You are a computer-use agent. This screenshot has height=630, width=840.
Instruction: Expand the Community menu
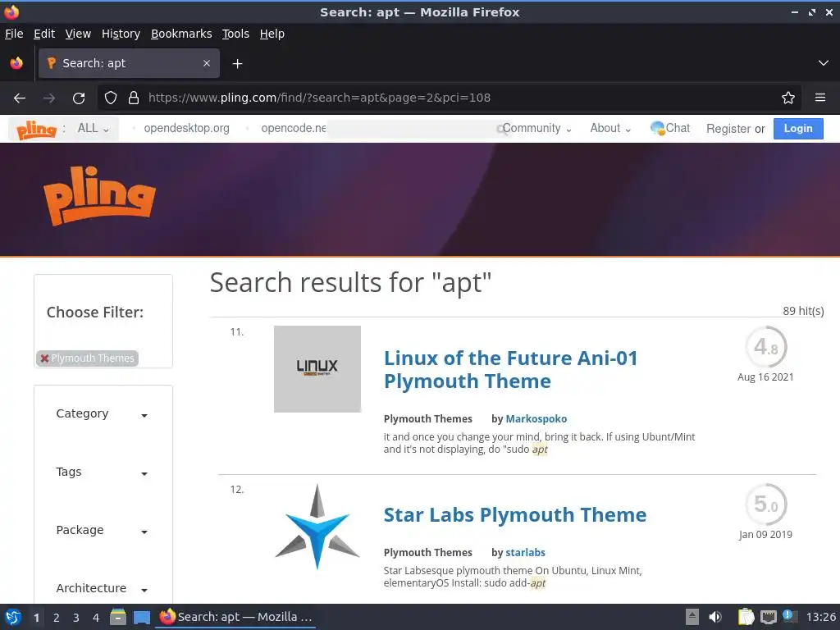[536, 129]
